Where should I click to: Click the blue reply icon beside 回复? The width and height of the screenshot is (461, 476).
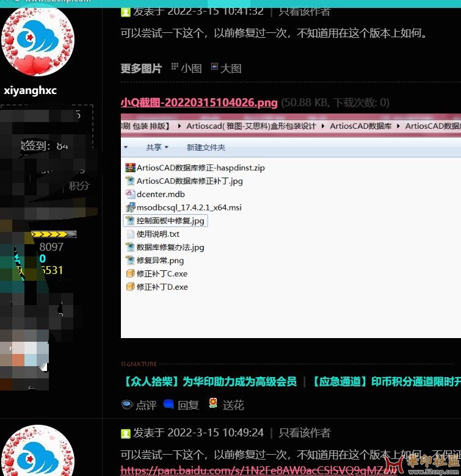pyautogui.click(x=169, y=404)
